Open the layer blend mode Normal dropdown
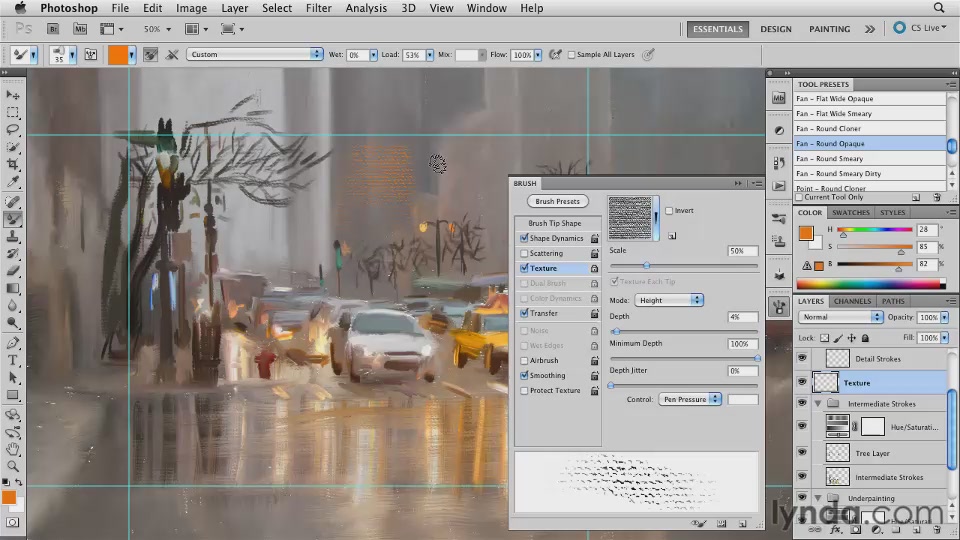The height and width of the screenshot is (540, 960). click(840, 317)
